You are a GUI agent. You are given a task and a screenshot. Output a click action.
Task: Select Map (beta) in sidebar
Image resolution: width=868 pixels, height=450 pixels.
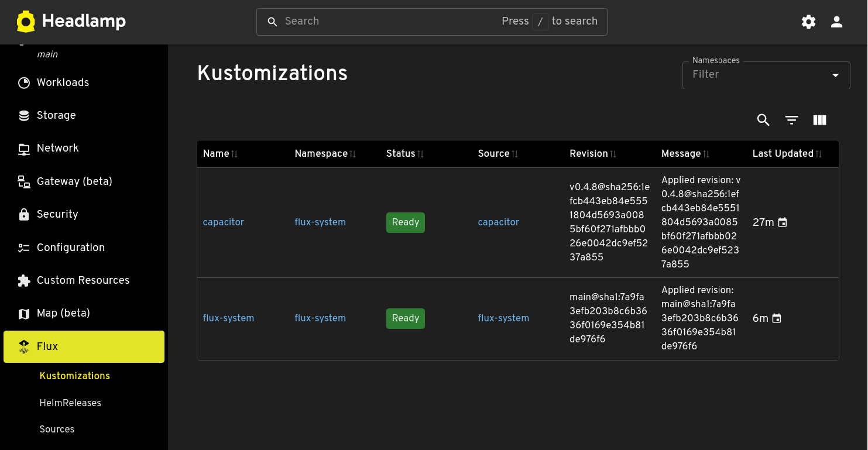coord(63,313)
